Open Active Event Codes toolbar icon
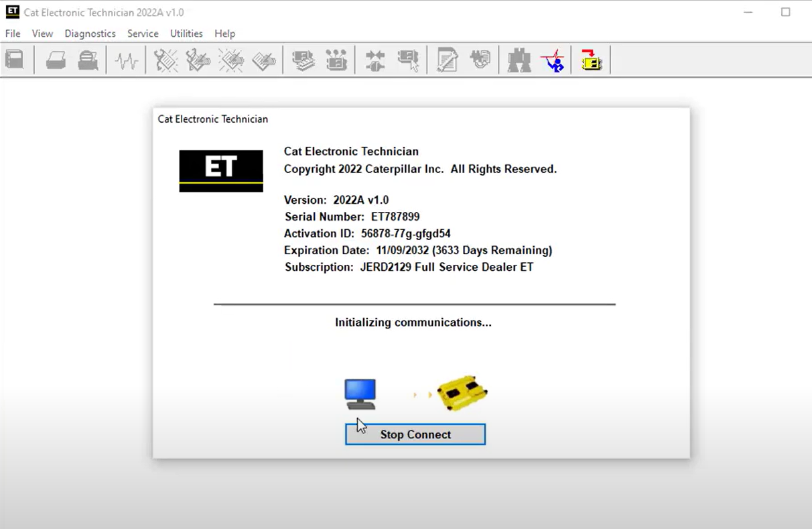Image resolution: width=812 pixels, height=529 pixels. [231, 60]
